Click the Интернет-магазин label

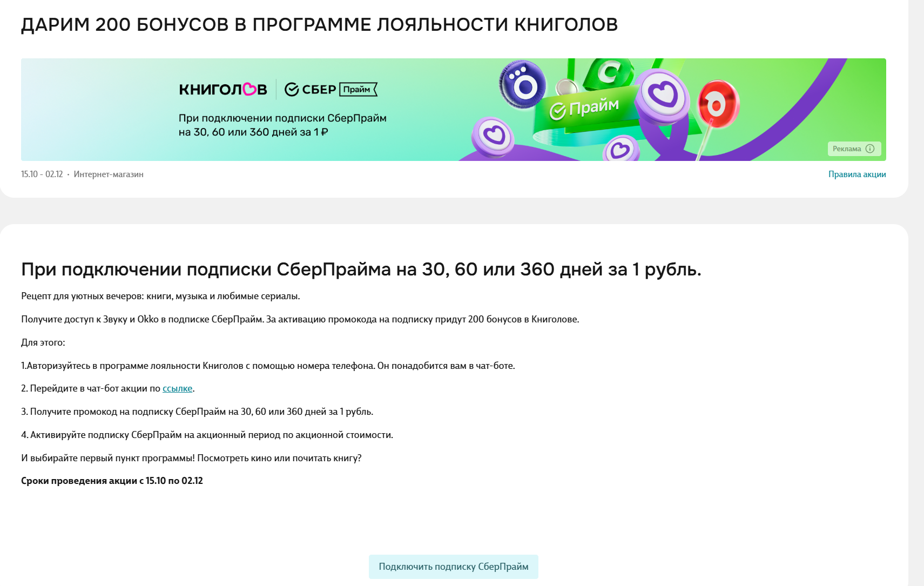(x=109, y=174)
